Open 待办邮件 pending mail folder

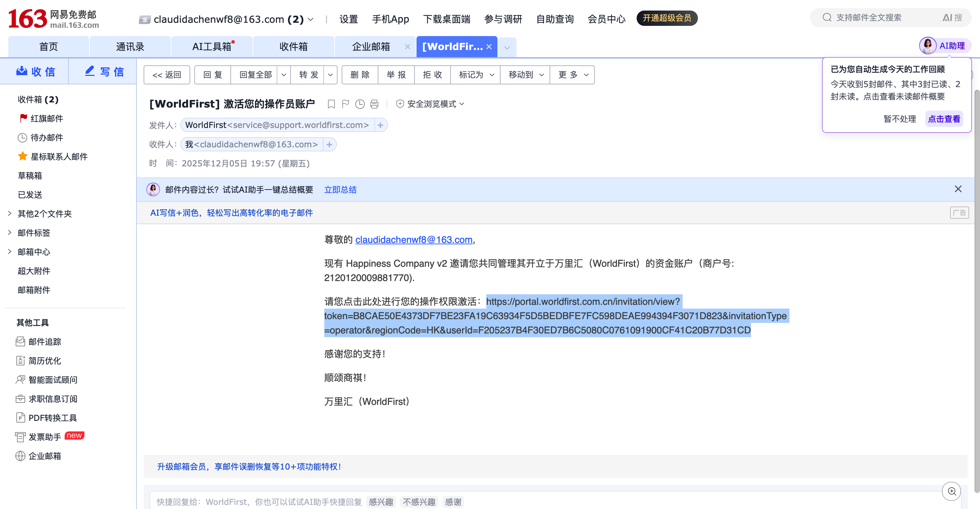click(x=40, y=137)
